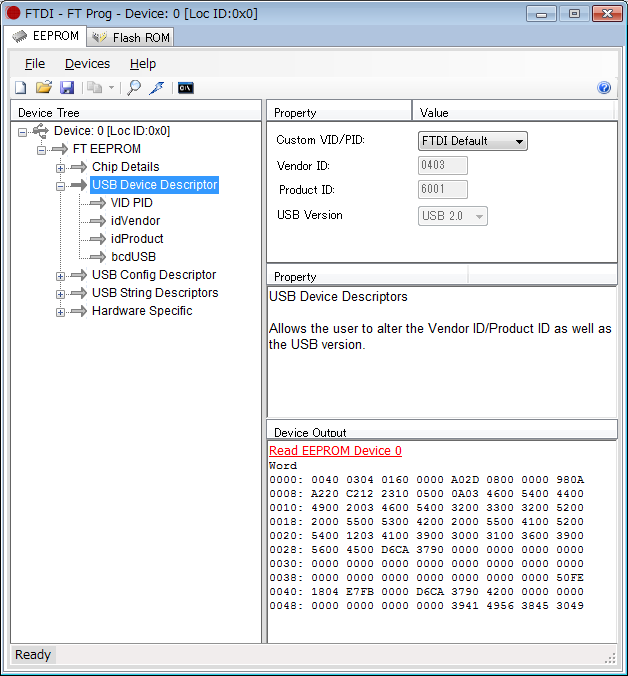Select the VID PID tree item
This screenshot has width=628, height=676.
[131, 203]
